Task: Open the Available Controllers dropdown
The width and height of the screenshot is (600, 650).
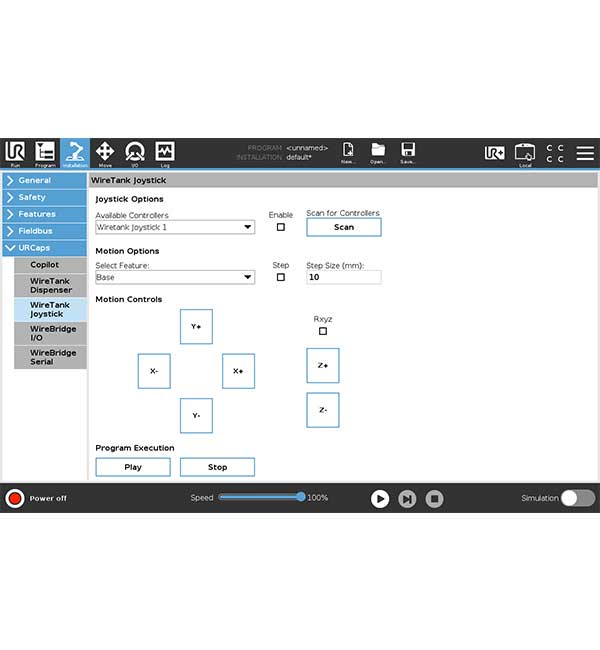Action: (x=175, y=227)
